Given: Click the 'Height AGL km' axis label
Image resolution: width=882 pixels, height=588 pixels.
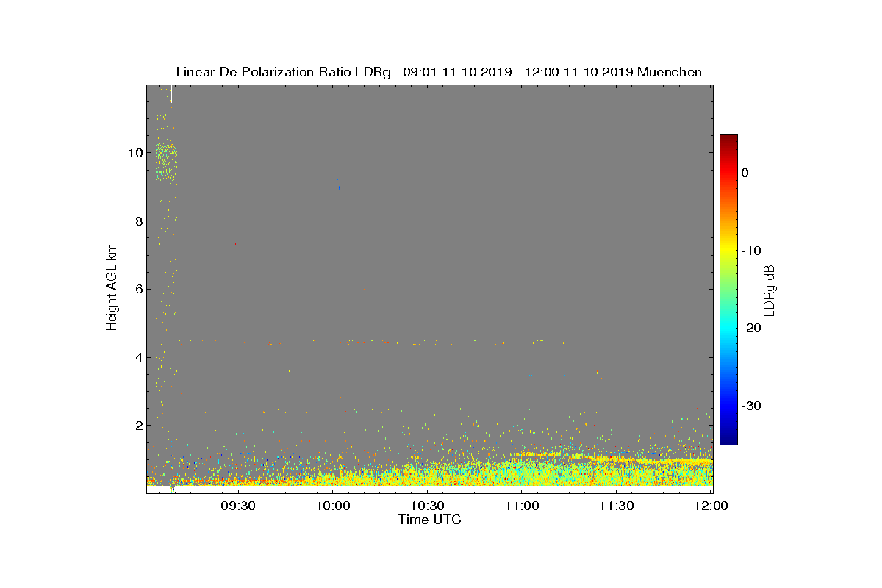Looking at the screenshot, I should [x=112, y=287].
